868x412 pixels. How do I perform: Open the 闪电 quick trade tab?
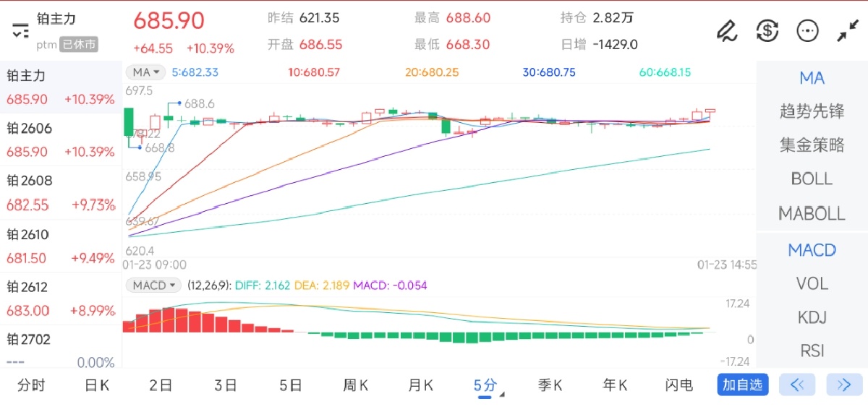point(678,385)
